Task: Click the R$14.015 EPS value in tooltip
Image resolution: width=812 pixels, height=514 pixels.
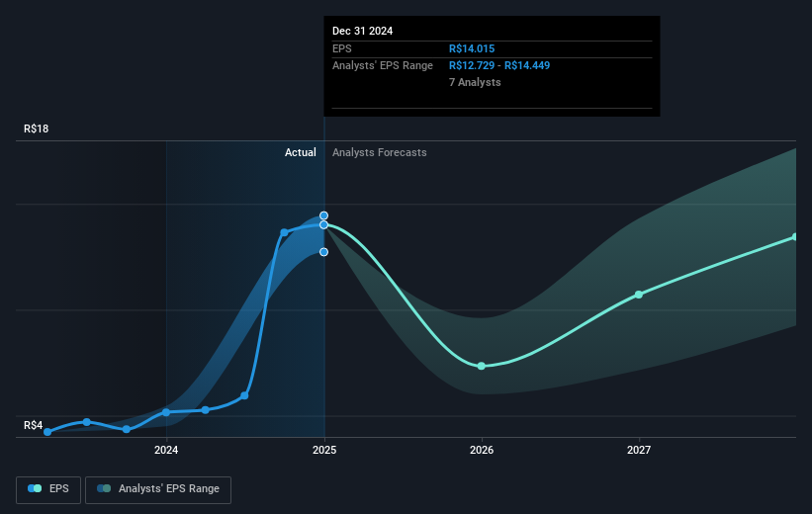Action: 472,48
